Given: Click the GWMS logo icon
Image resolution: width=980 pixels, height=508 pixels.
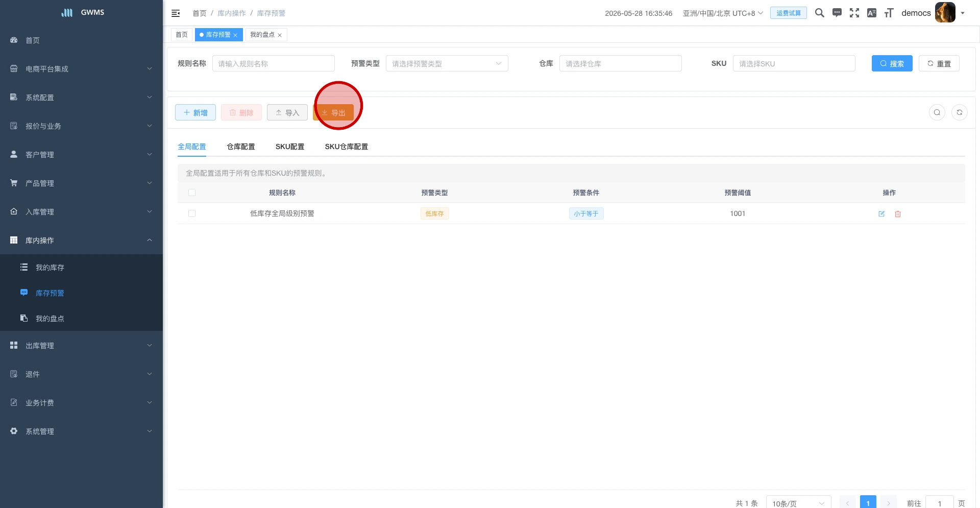Looking at the screenshot, I should [67, 13].
